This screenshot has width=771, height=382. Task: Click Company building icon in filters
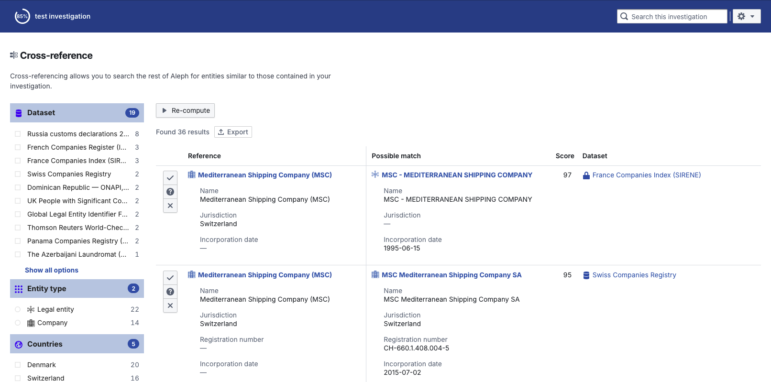[30, 323]
